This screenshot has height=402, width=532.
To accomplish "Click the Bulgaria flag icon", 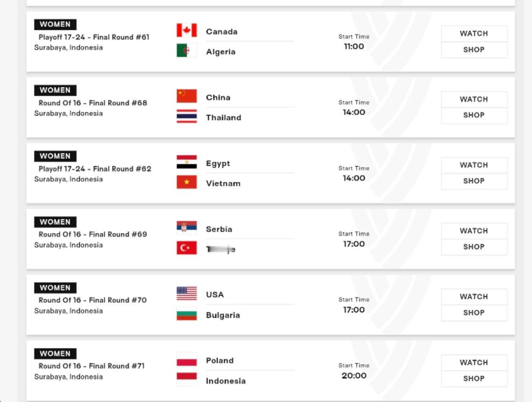I will point(187,314).
